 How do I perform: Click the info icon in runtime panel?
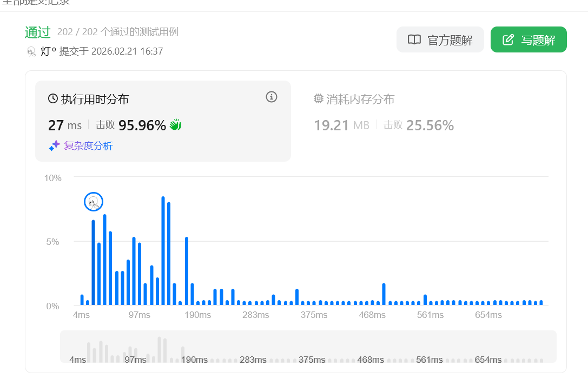click(x=272, y=97)
